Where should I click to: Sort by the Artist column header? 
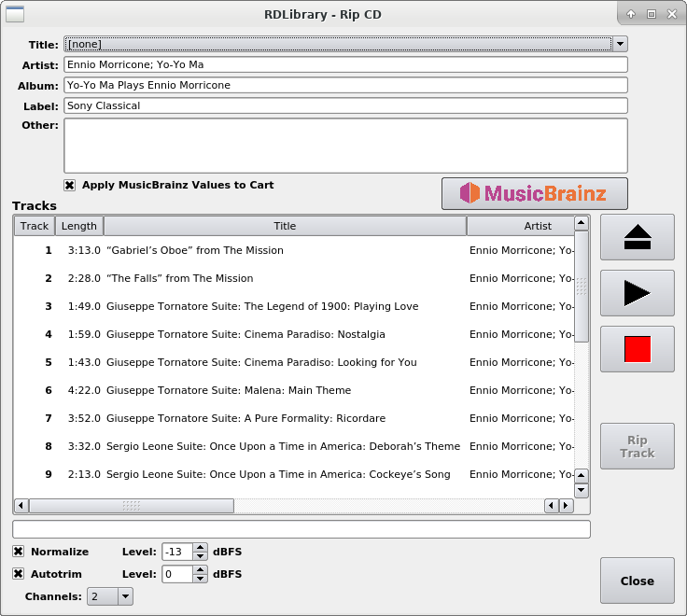click(x=523, y=226)
